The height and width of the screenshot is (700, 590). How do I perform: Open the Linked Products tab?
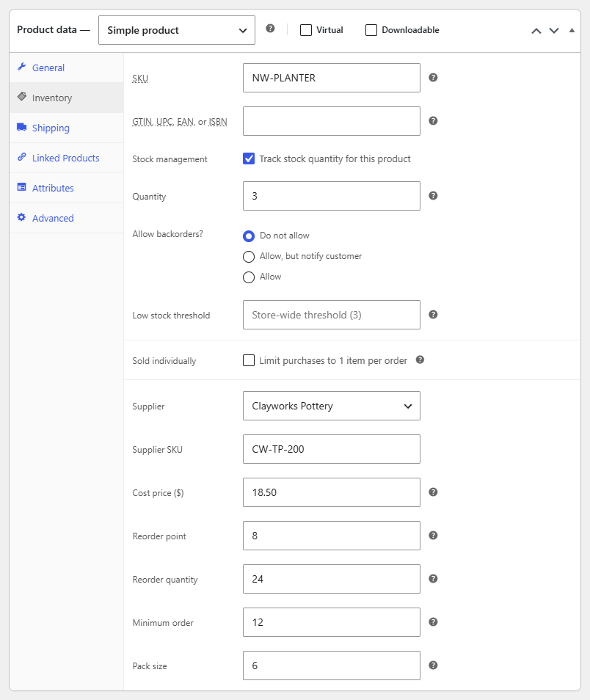point(67,158)
